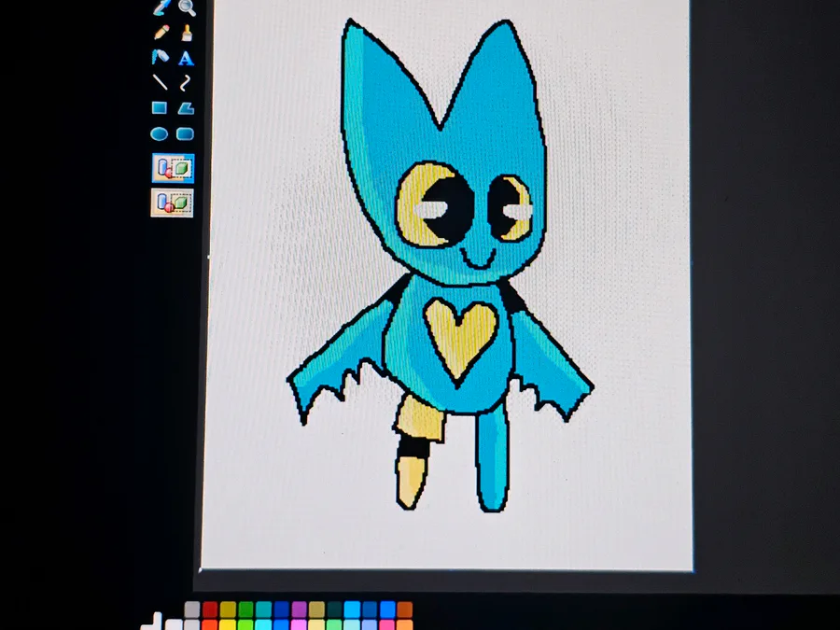The image size is (840, 630).
Task: Pick the dark green color swatch
Action: coord(245,609)
